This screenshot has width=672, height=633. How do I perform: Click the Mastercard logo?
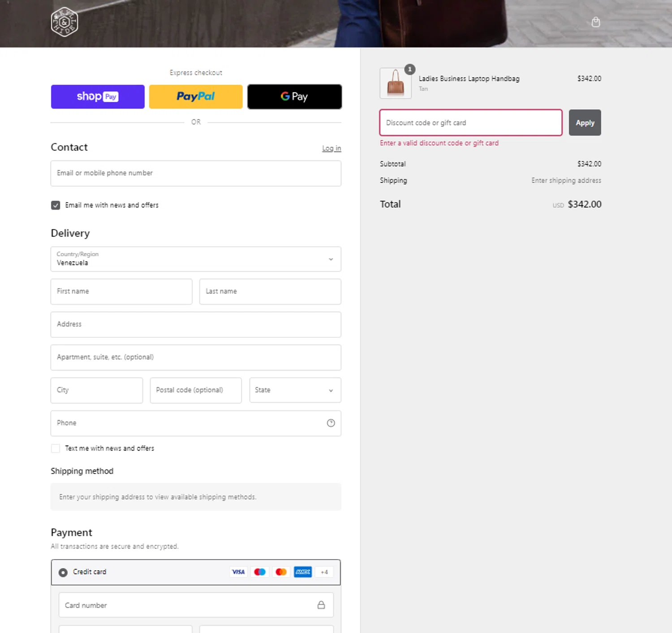tap(281, 572)
